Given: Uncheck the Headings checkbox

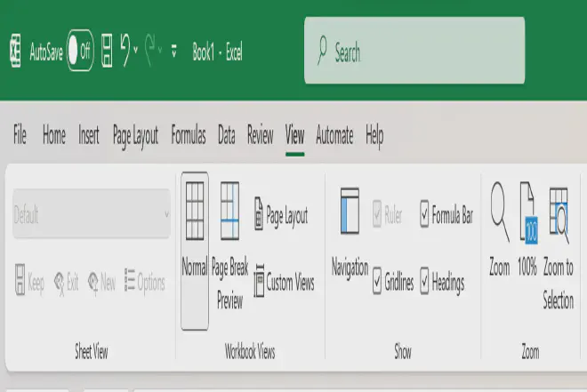Looking at the screenshot, I should click(424, 284).
